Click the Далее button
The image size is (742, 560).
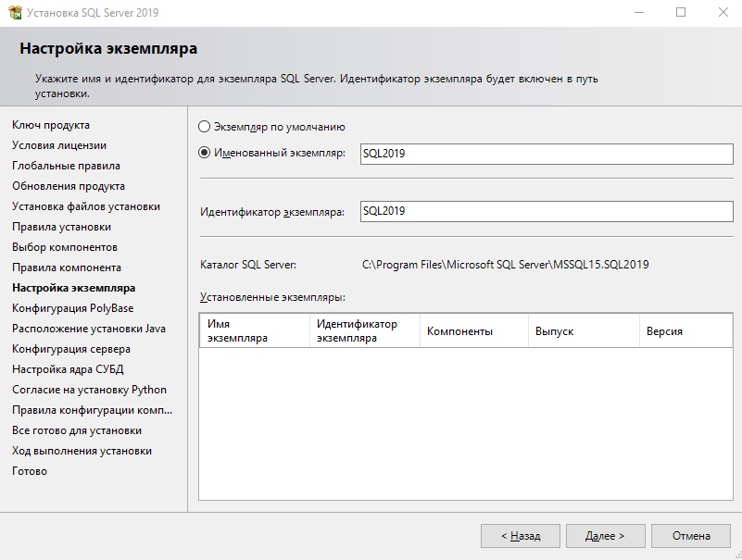[x=605, y=536]
